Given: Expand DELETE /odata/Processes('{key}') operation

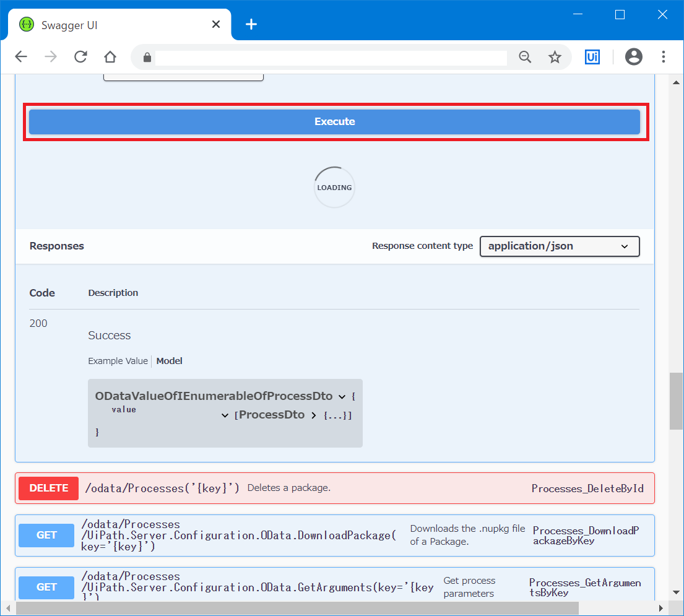Looking at the screenshot, I should (335, 488).
